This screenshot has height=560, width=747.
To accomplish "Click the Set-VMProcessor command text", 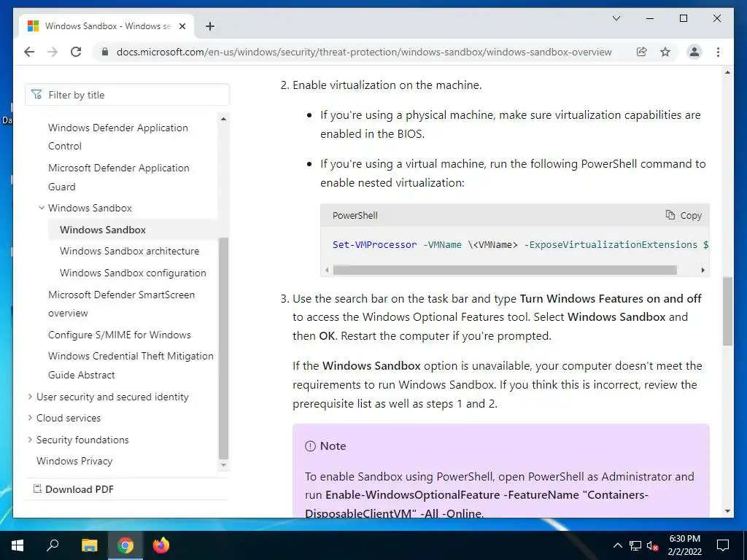I will 374,244.
